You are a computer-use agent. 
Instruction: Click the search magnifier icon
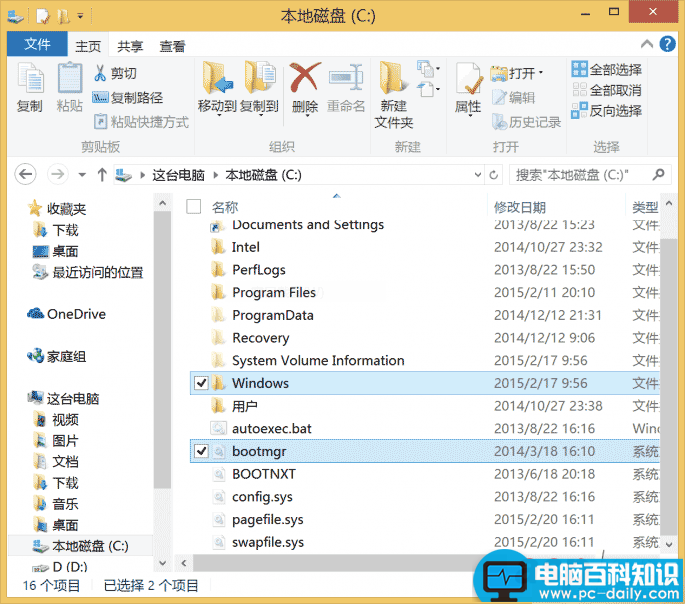pos(658,174)
